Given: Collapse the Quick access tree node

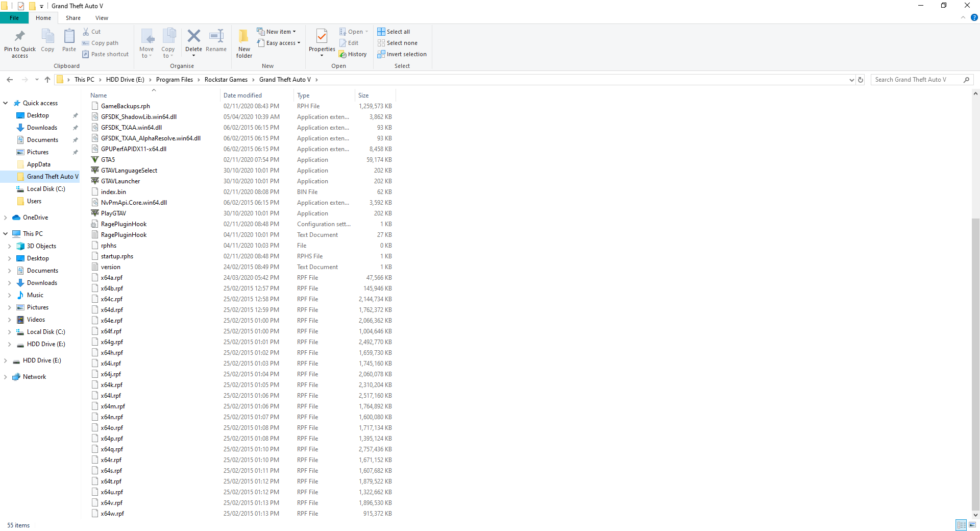Looking at the screenshot, I should click(6, 103).
